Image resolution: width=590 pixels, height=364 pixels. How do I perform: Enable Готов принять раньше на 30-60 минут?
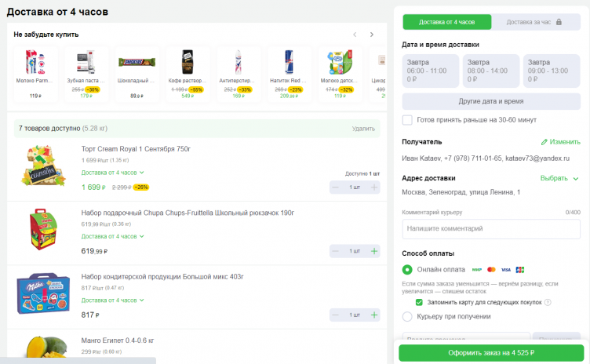[407, 120]
